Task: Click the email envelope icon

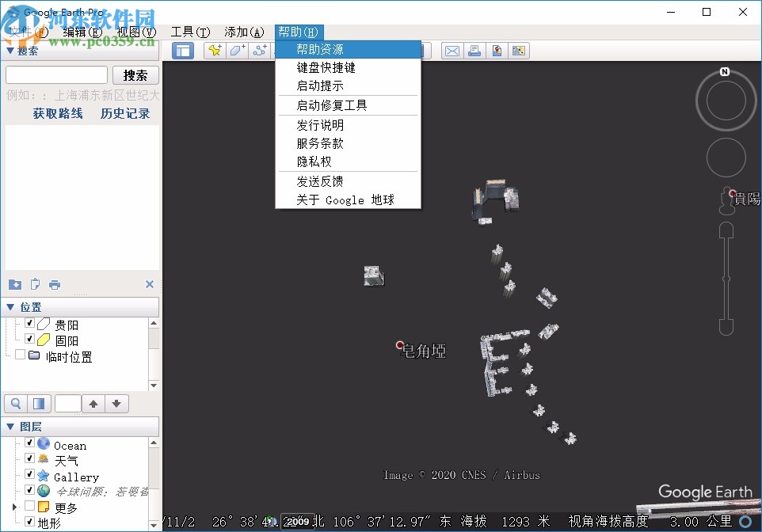Action: (451, 51)
